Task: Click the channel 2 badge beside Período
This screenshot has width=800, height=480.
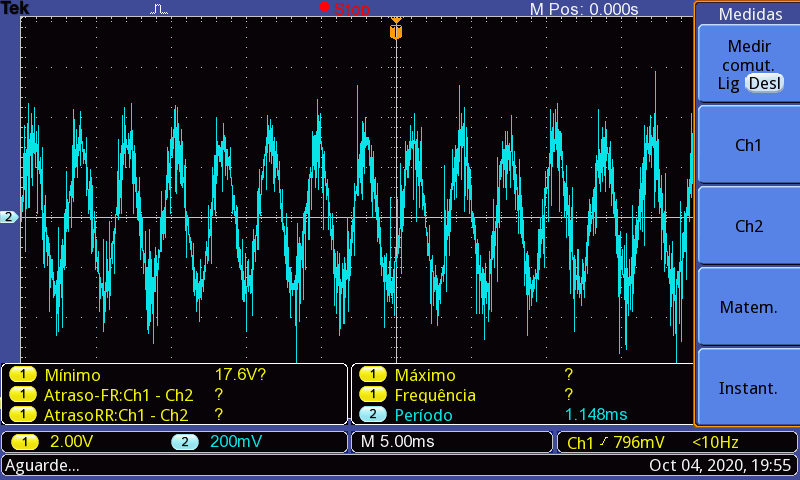Action: point(372,415)
